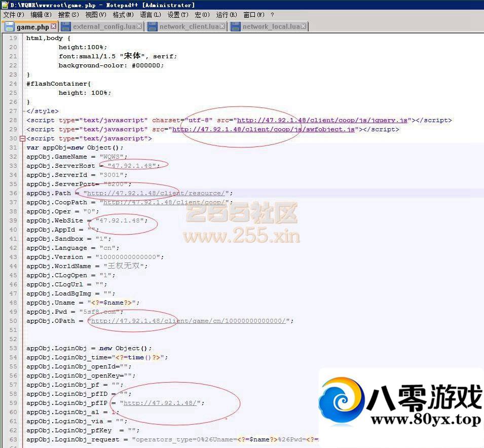Click line number 52 in the margin
484x448 pixels.
(x=13, y=339)
